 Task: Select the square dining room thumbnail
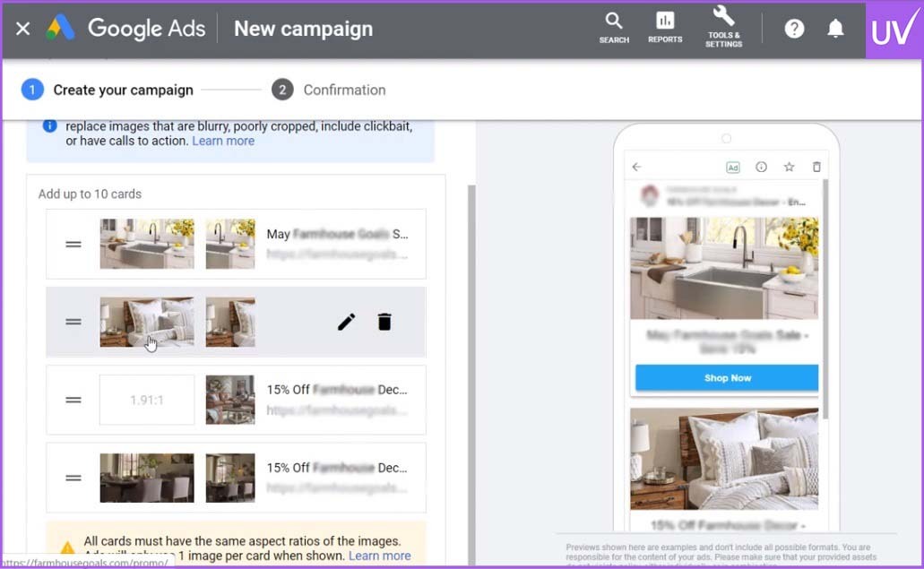pos(230,478)
